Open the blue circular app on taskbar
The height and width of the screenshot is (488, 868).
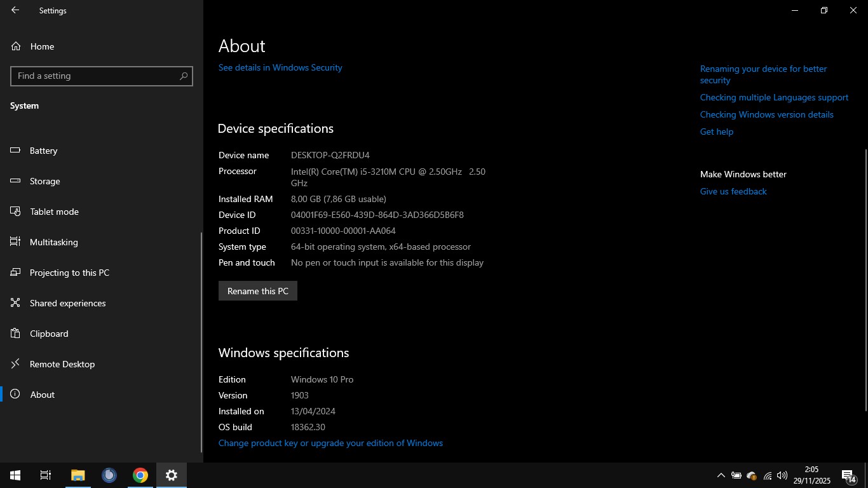click(109, 475)
